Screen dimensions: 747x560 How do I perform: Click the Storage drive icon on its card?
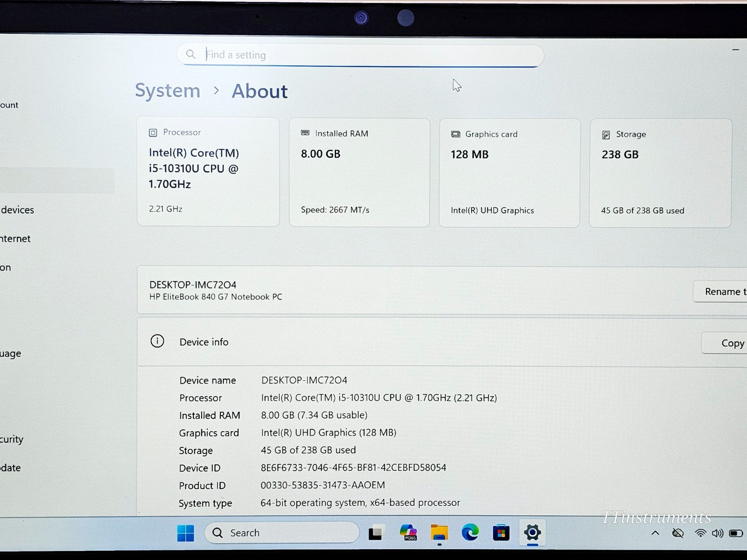coord(606,135)
